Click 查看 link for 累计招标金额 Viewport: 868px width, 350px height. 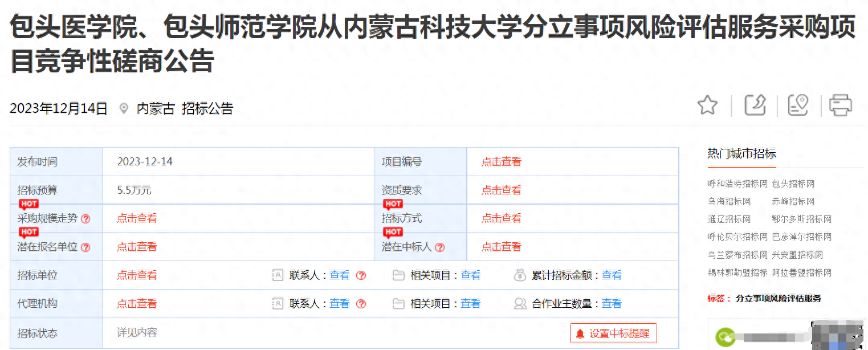pyautogui.click(x=612, y=275)
